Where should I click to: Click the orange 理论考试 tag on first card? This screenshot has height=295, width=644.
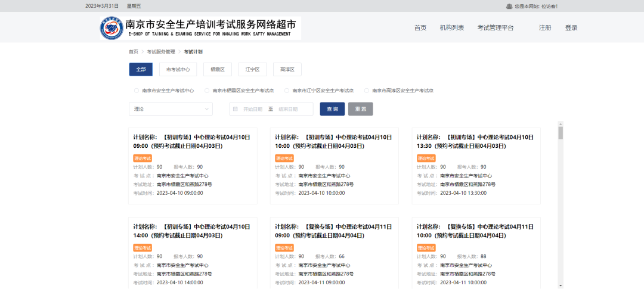tap(143, 158)
